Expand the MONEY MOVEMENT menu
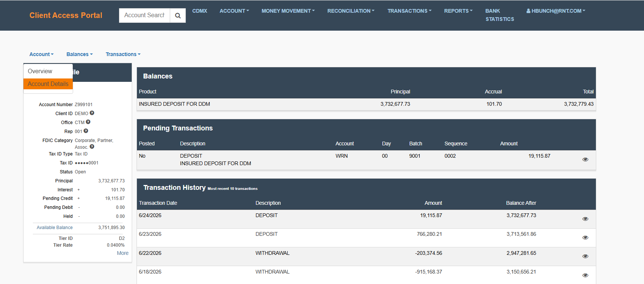The image size is (644, 284). pos(288,11)
